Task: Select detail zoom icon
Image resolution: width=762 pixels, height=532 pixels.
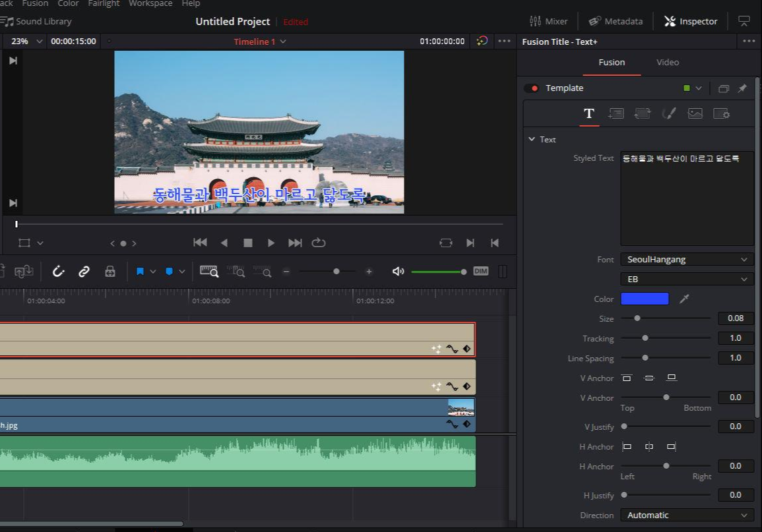Action: pyautogui.click(x=236, y=272)
